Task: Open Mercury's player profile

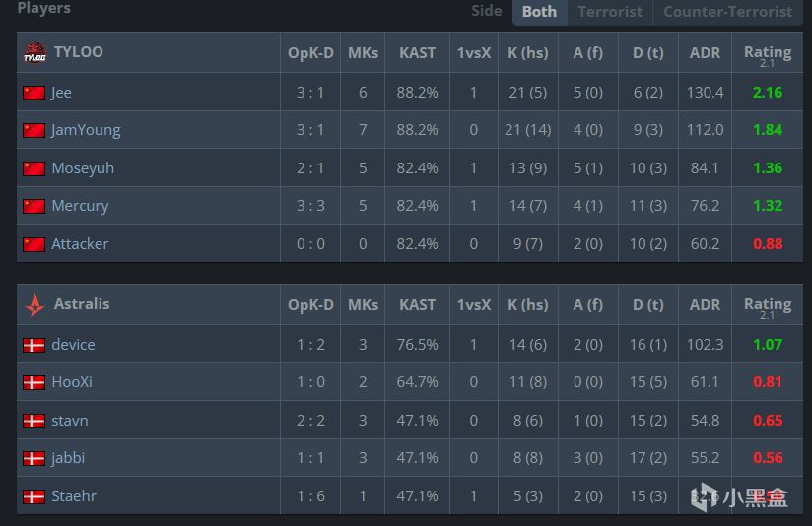Action: tap(80, 206)
